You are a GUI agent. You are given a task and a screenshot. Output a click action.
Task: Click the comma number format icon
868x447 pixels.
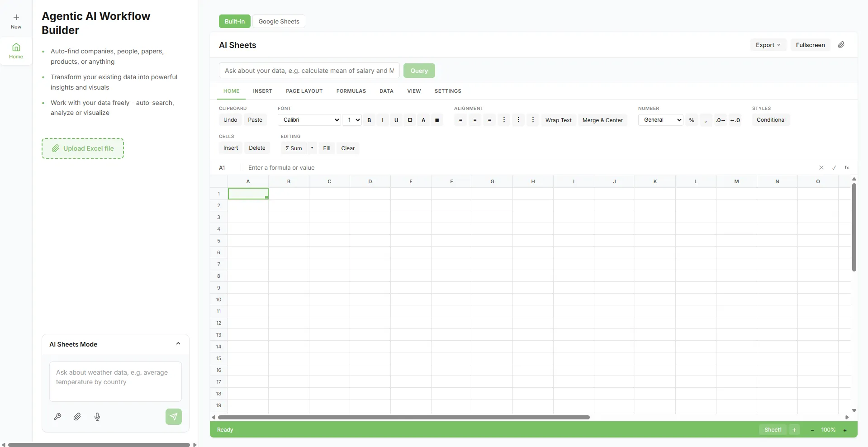click(706, 120)
